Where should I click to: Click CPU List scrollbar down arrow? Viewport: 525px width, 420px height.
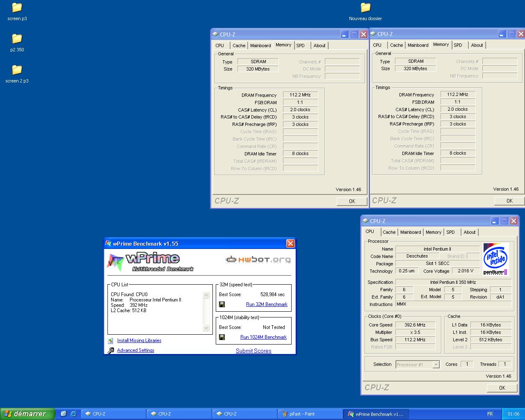click(206, 328)
